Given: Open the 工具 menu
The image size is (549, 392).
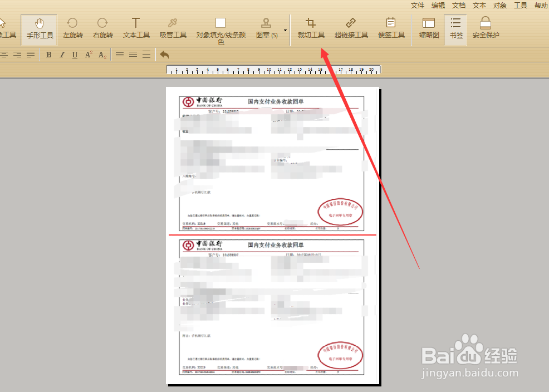Looking at the screenshot, I should [521, 5].
